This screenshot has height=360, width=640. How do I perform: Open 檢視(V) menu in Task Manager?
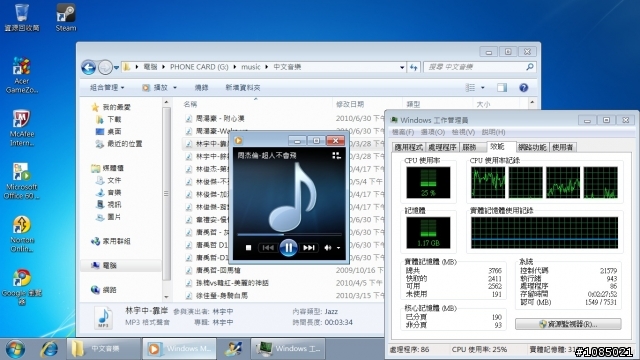click(463, 132)
